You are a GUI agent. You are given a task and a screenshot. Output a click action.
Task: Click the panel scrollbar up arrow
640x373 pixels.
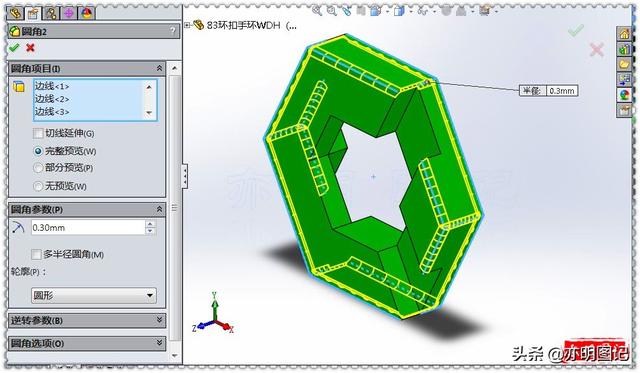(x=175, y=68)
